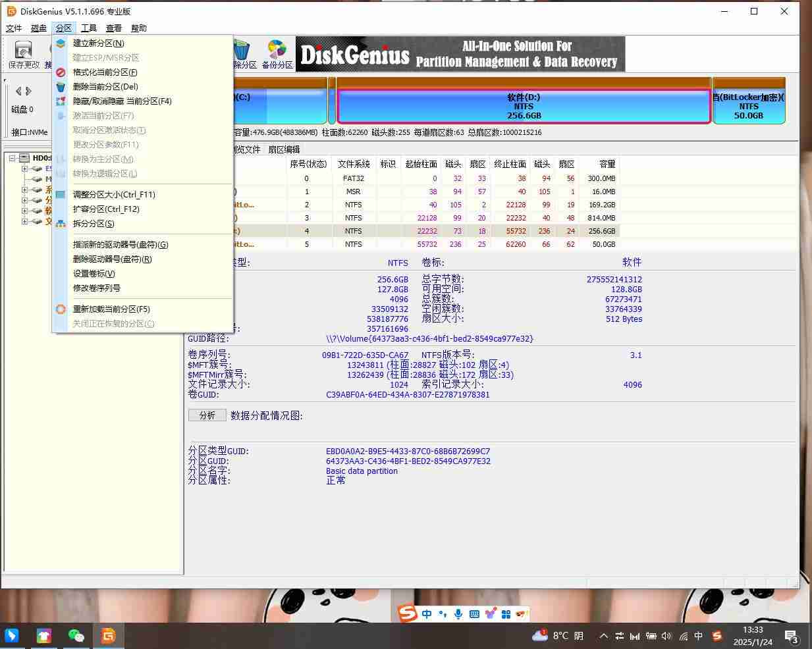Click the volume speaker icon in tray
Viewport: 812px width, 649px height.
click(666, 636)
